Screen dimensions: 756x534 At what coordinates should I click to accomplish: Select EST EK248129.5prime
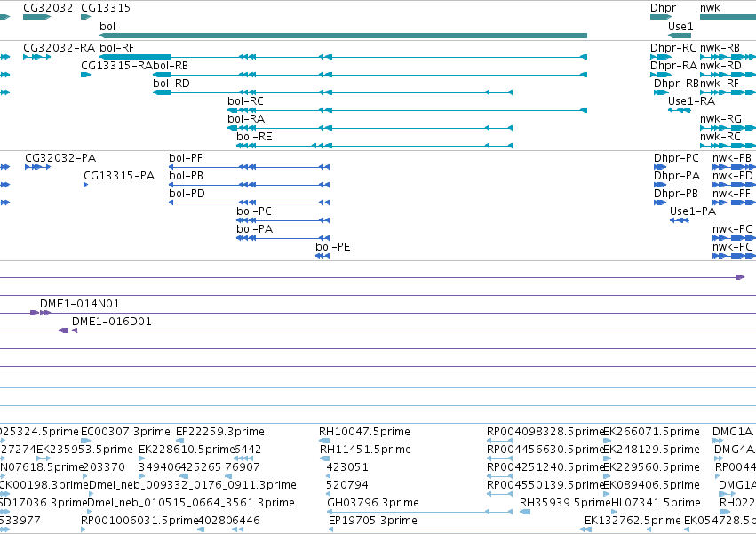pos(608,458)
